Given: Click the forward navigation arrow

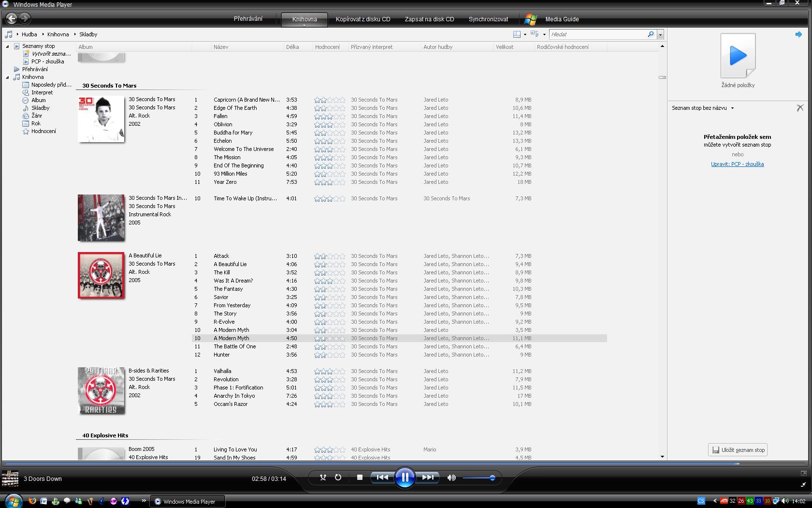Looking at the screenshot, I should click(x=25, y=19).
